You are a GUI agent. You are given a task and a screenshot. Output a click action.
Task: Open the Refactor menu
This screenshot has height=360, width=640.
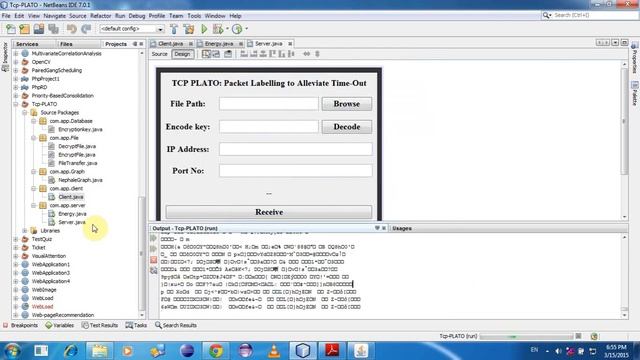100,16
